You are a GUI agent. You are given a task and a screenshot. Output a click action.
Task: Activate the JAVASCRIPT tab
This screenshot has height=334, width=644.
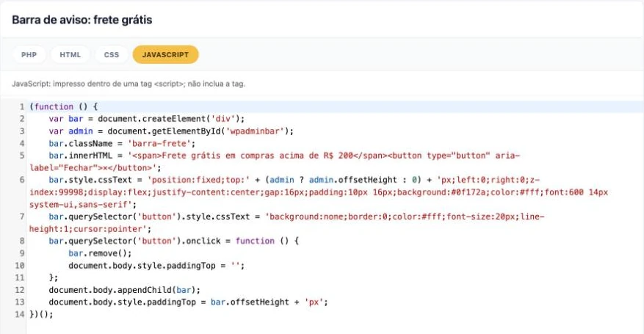pos(165,54)
